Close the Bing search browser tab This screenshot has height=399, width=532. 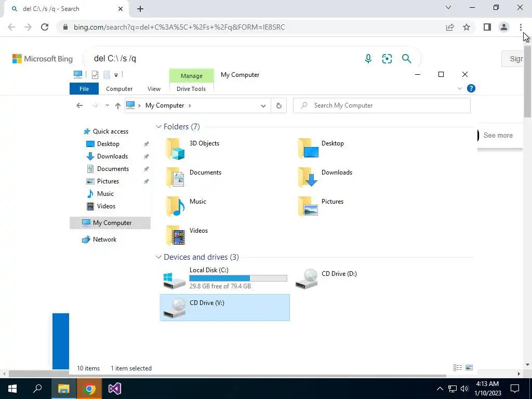click(x=121, y=9)
